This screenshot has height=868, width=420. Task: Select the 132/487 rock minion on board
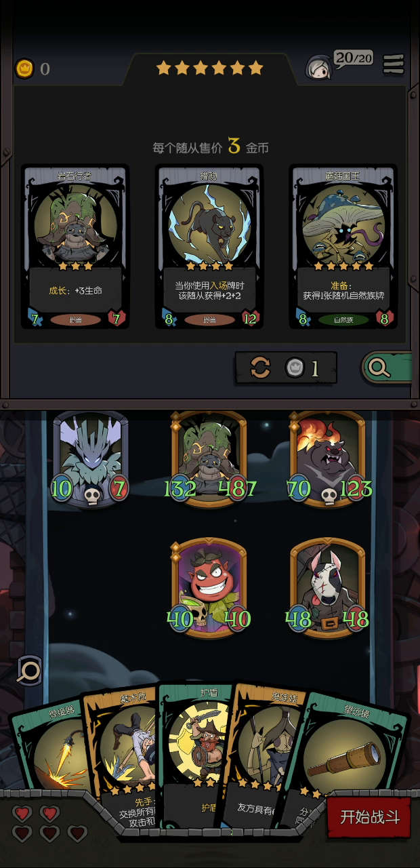[209, 459]
